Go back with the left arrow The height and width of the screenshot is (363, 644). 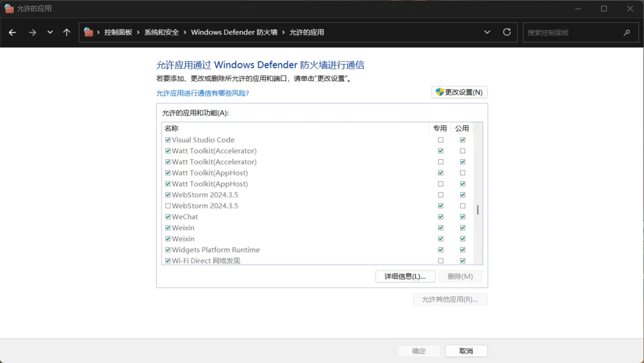[x=13, y=33]
